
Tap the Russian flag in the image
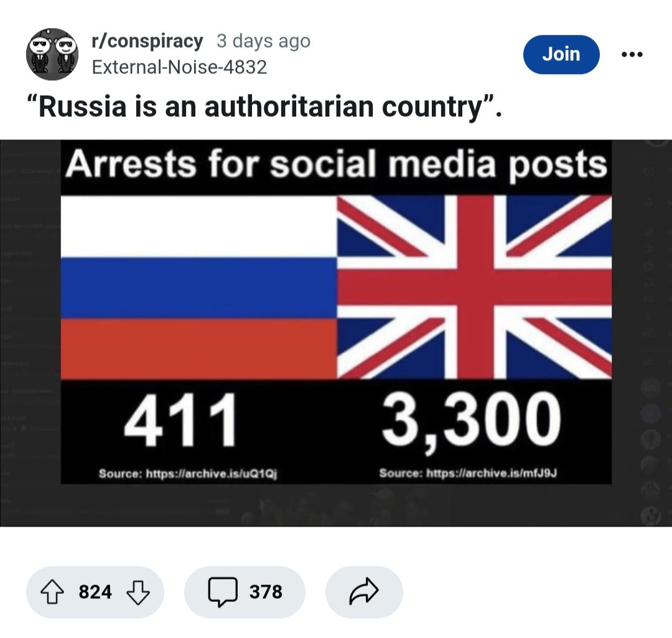[199, 286]
